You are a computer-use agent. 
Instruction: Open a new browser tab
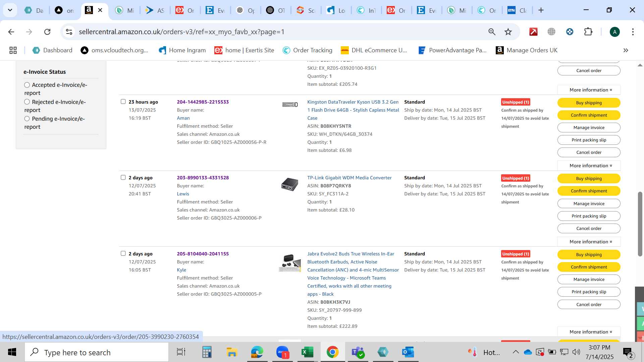[541, 10]
